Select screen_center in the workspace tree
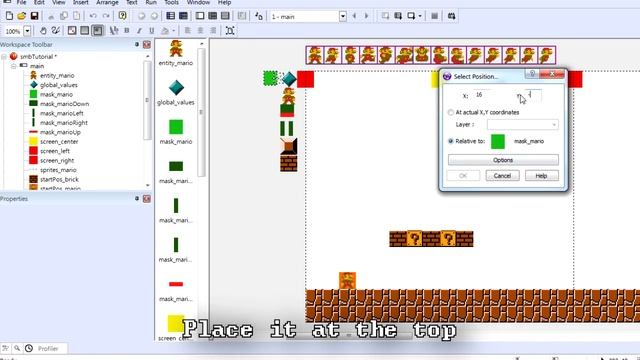Viewport: 640px width, 360px height. pos(59,142)
